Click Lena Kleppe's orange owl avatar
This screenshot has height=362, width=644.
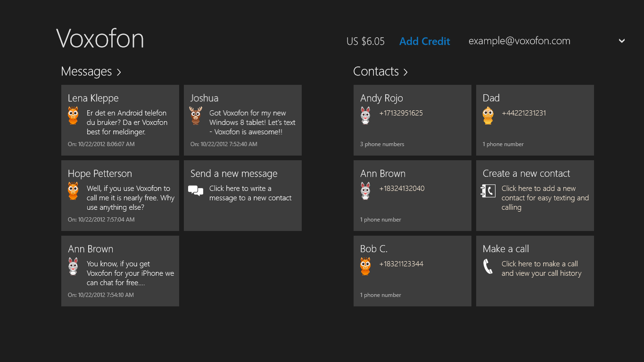pos(73,115)
